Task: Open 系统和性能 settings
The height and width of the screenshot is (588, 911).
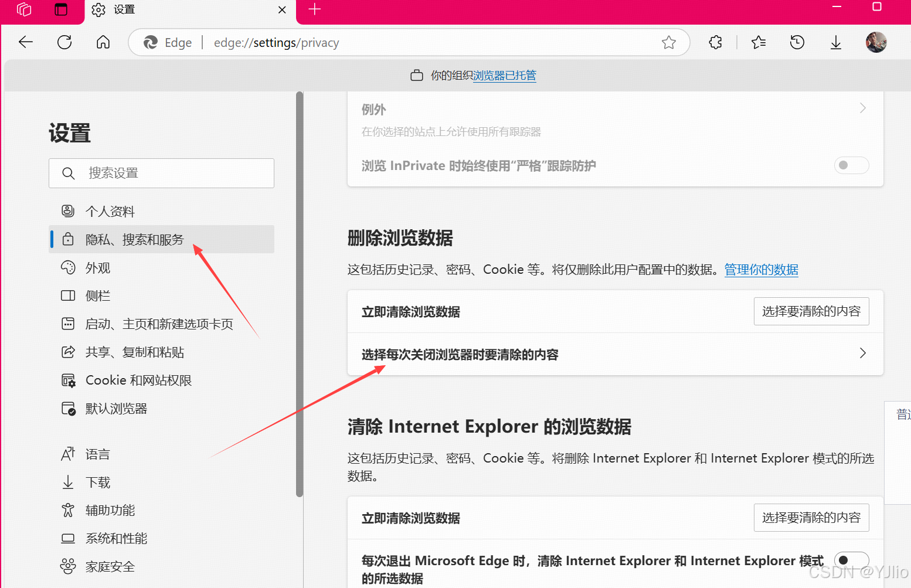Action: [x=161, y=539]
